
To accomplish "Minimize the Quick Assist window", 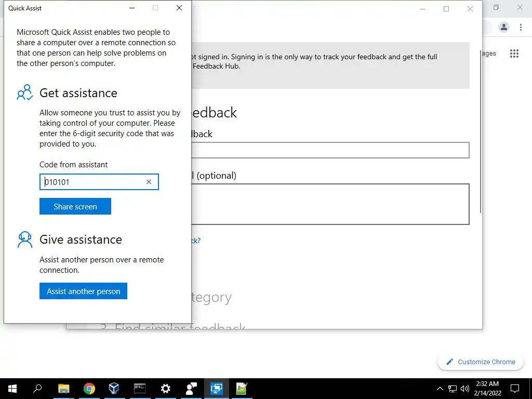I will pos(132,8).
